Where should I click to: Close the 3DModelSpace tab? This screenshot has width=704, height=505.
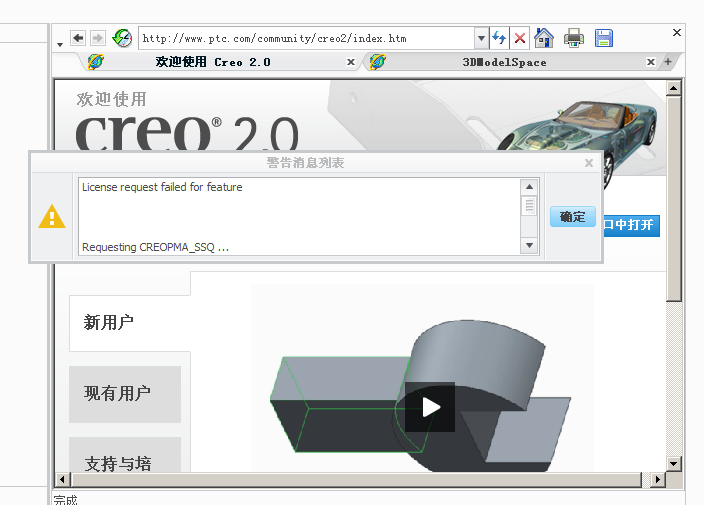click(651, 62)
